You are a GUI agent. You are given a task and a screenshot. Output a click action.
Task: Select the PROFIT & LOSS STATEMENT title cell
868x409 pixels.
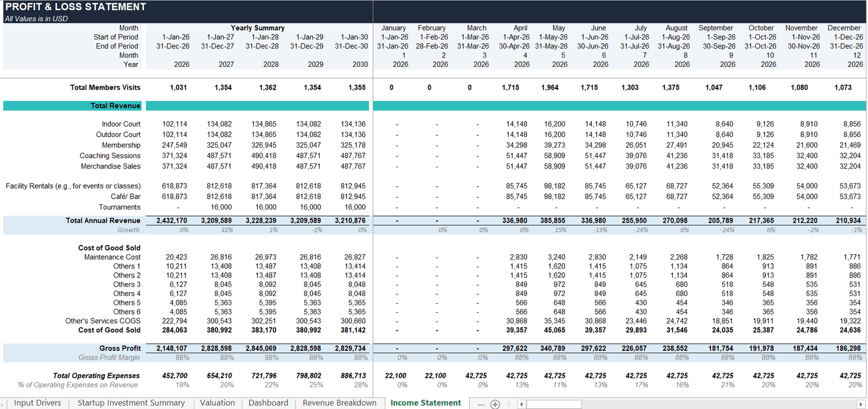pyautogui.click(x=75, y=7)
